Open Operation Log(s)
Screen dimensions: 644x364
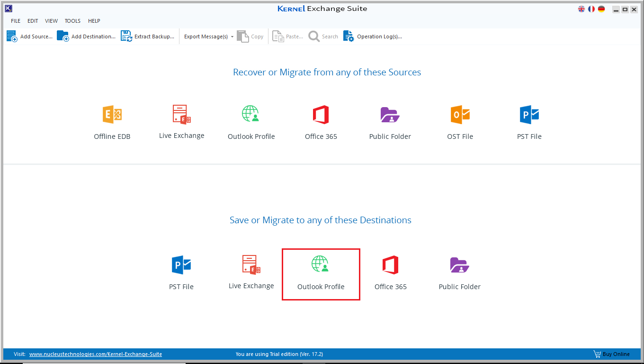[x=373, y=36]
